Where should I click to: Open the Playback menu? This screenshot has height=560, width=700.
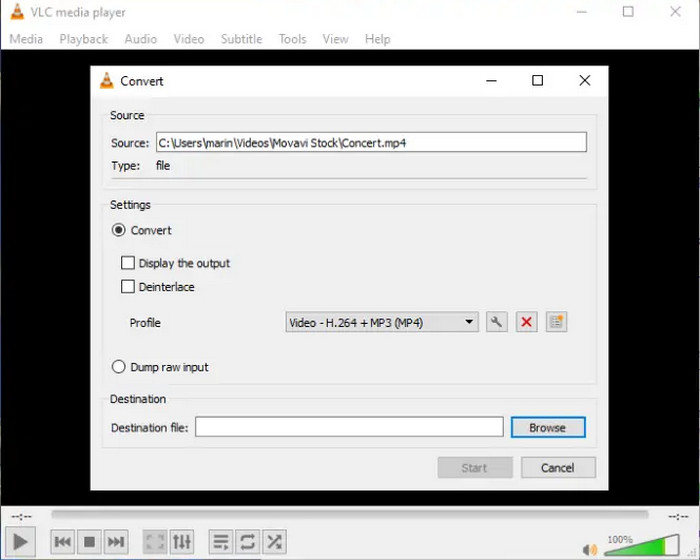[x=83, y=39]
